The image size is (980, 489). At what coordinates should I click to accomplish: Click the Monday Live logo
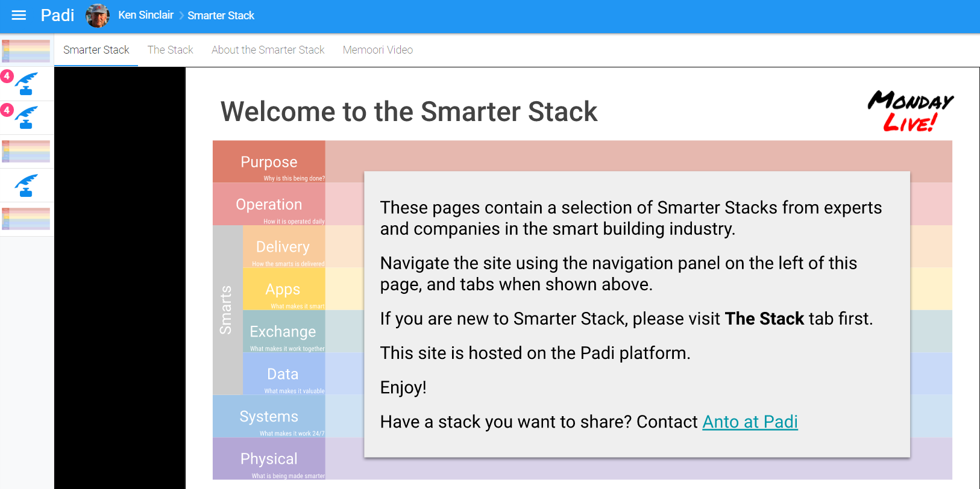point(910,111)
